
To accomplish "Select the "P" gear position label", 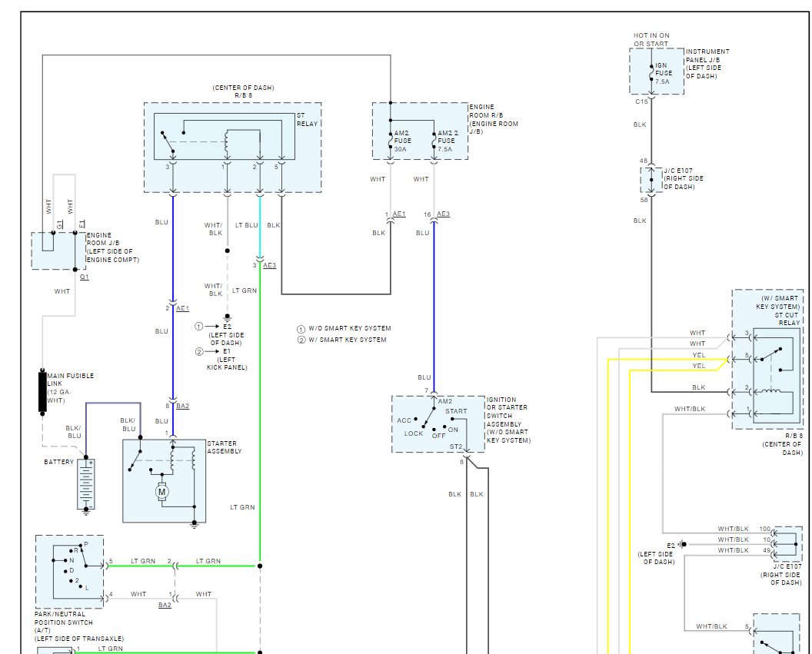I will [86, 544].
